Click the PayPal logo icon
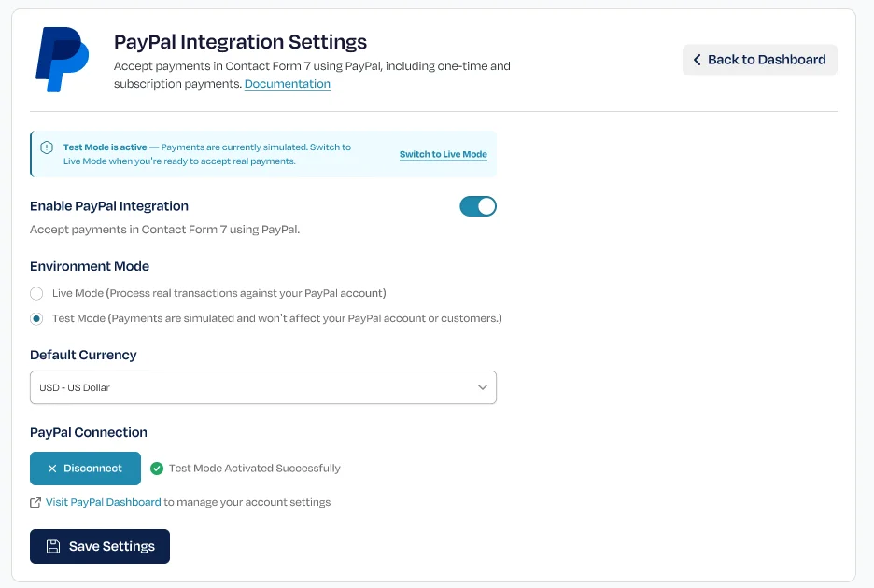Image resolution: width=874 pixels, height=588 pixels. point(62,59)
